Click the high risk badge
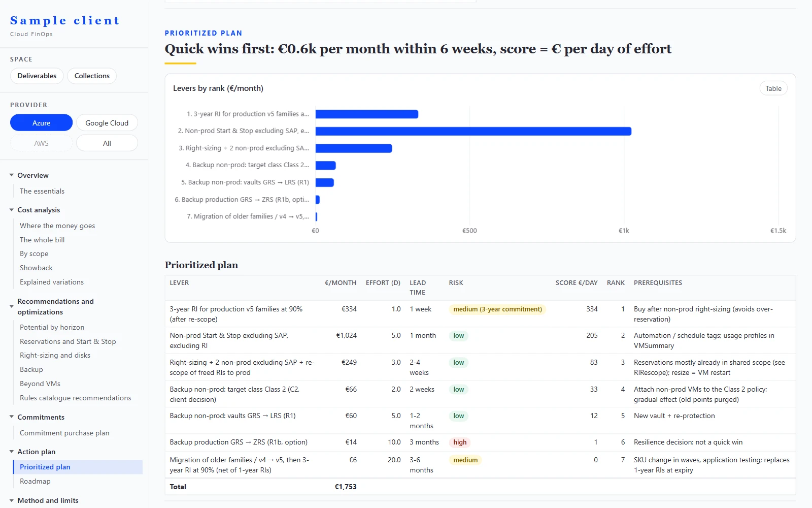The image size is (812, 508). 460,442
